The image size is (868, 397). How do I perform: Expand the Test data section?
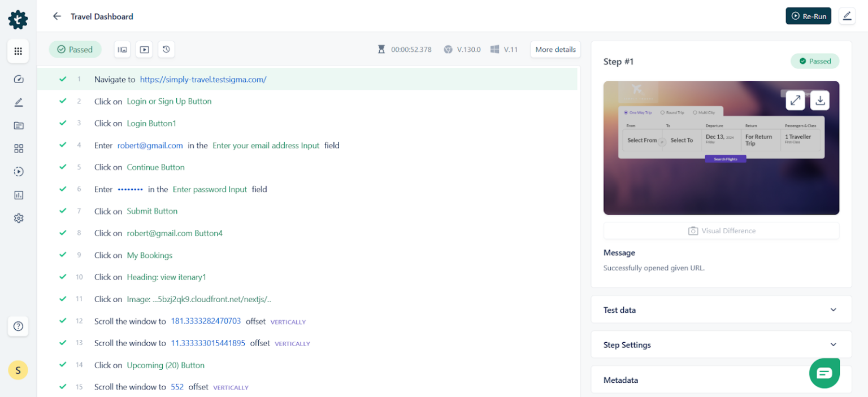(x=721, y=309)
